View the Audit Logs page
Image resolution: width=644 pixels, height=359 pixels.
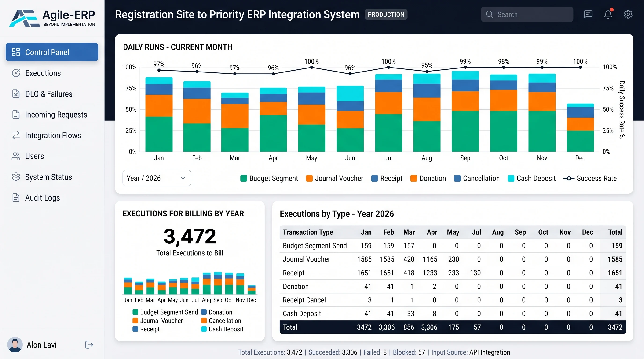(x=43, y=197)
